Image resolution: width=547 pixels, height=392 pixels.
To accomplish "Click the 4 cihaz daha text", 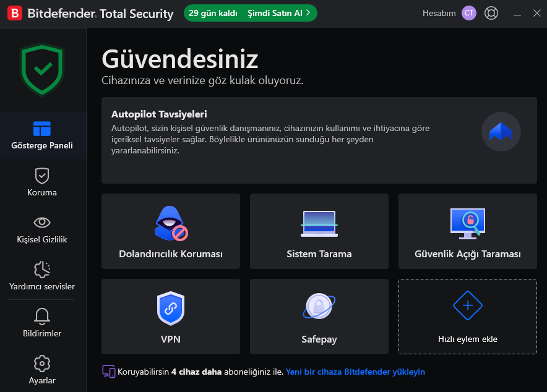I will pyautogui.click(x=196, y=372).
